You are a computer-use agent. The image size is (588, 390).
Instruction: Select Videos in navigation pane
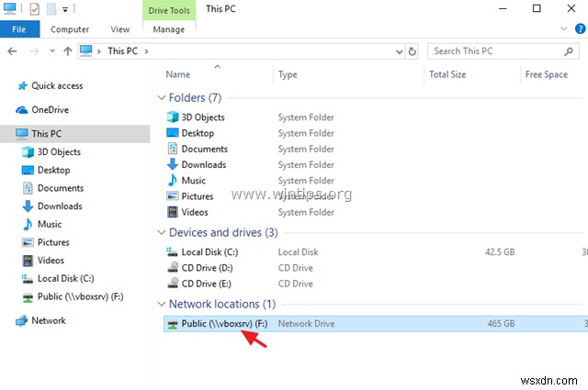point(43,260)
